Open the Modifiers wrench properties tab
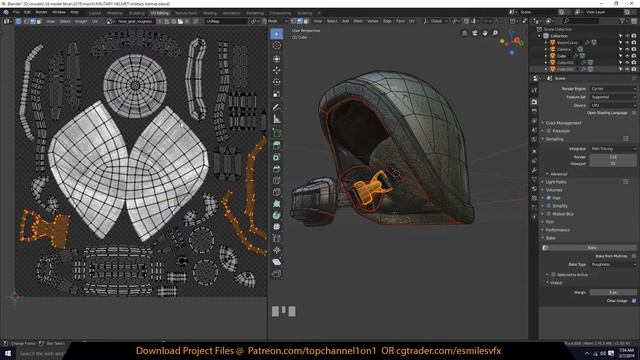This screenshot has width=640, height=360. click(x=534, y=170)
